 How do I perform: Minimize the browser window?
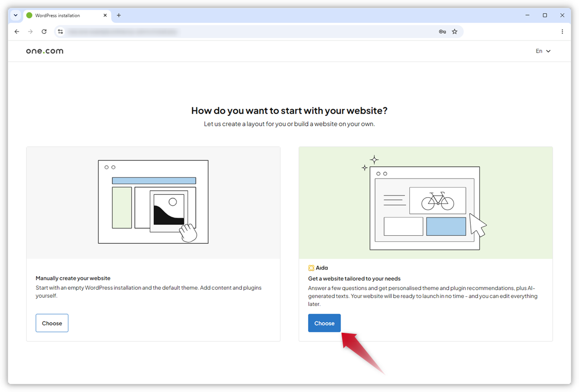527,15
